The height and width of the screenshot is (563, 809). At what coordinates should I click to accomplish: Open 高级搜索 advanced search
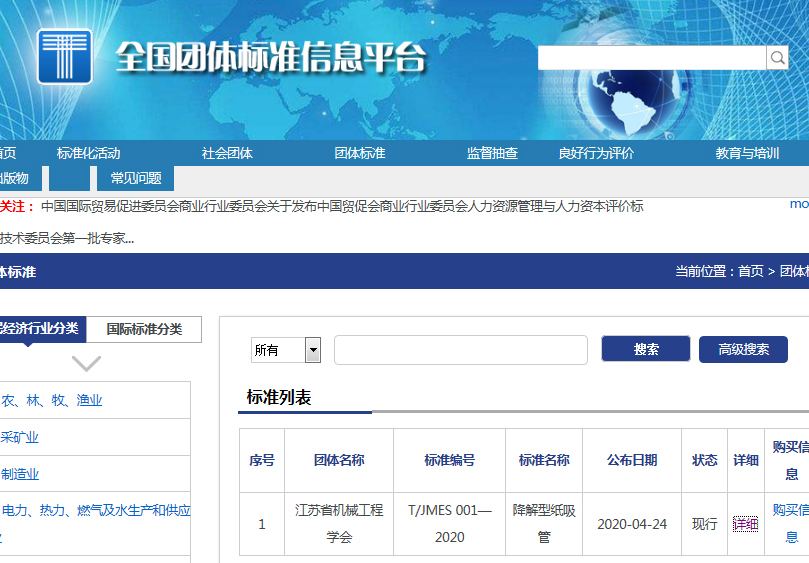tap(743, 349)
